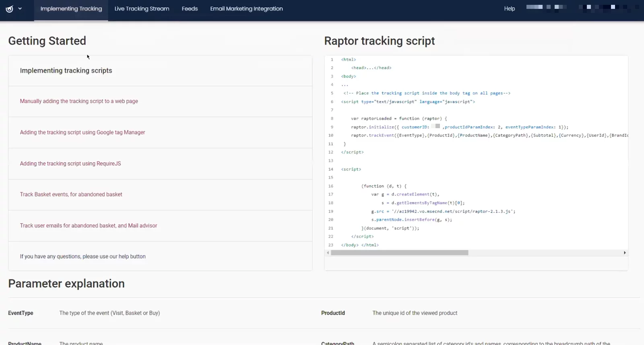This screenshot has height=345, width=644.
Task: Open the Help menu
Action: [510, 8]
